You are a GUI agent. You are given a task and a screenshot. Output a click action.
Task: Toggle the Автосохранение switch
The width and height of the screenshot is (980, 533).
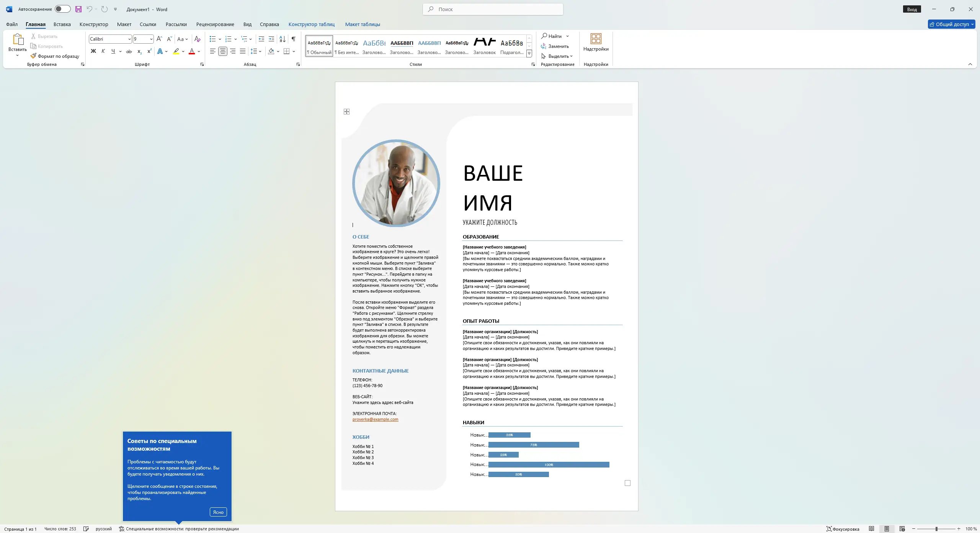62,9
